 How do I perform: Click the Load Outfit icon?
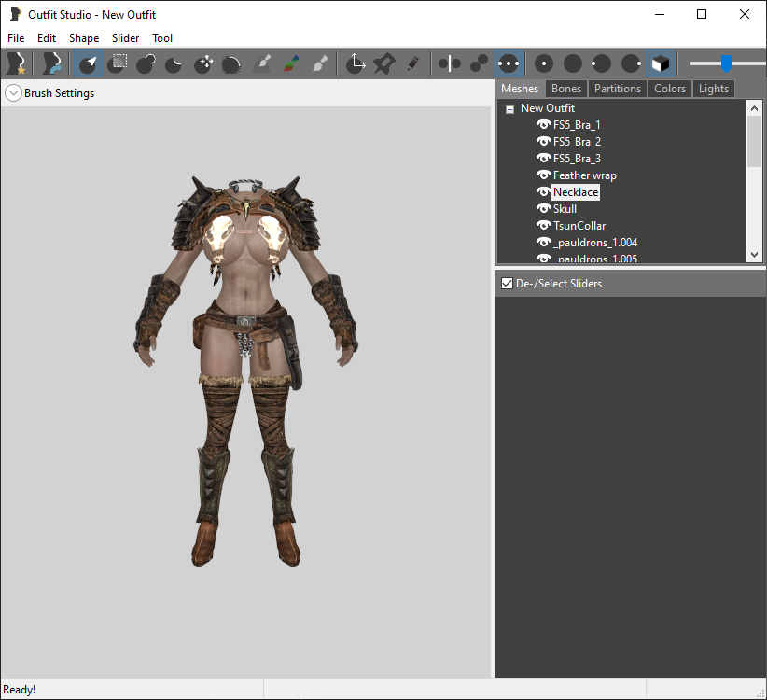point(51,63)
